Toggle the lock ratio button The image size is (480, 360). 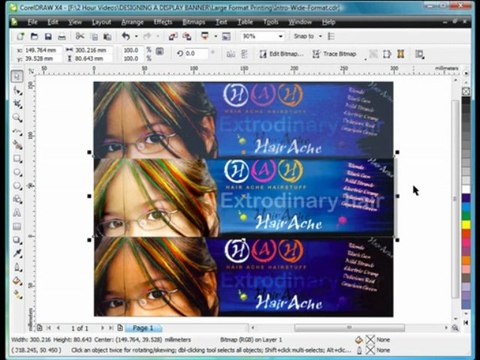click(160, 52)
